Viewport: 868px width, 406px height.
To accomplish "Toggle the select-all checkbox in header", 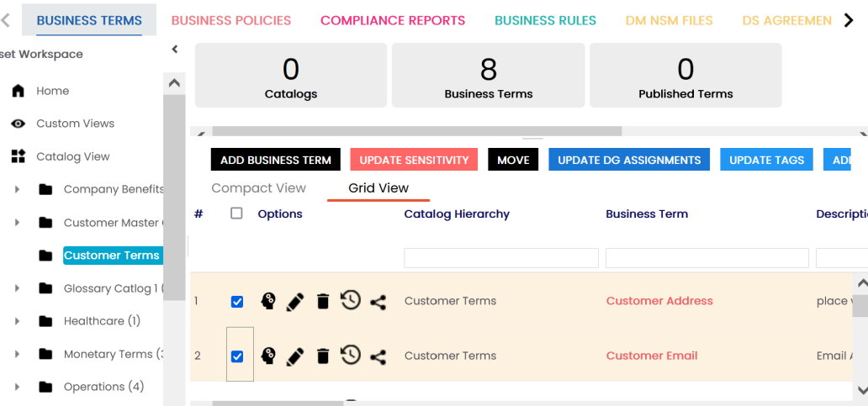I will (236, 214).
